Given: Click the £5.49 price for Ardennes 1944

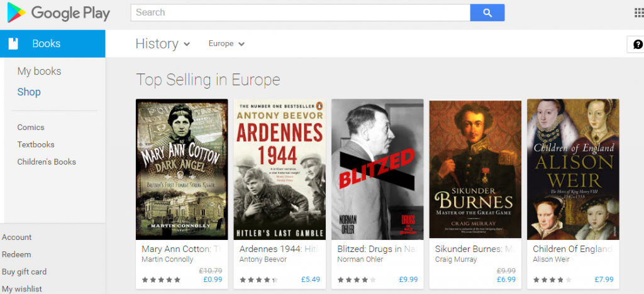Looking at the screenshot, I should tap(311, 280).
